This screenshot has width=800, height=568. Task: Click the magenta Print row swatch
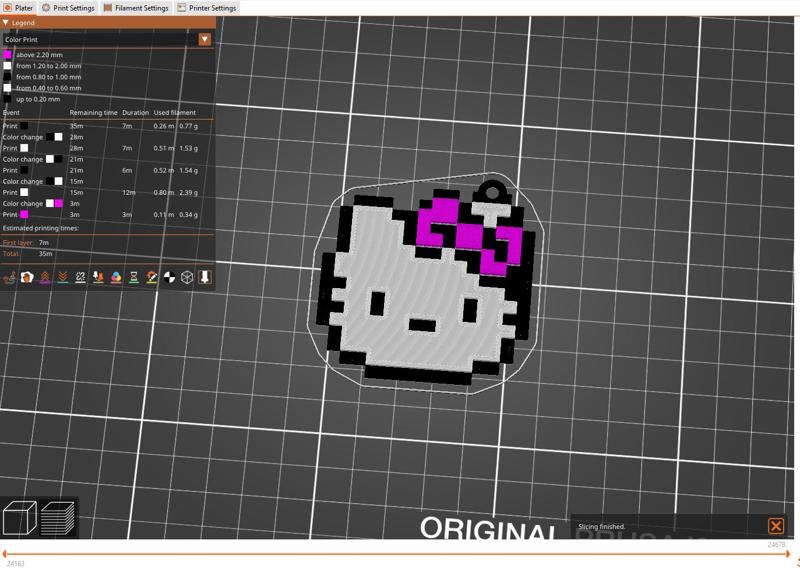[x=24, y=214]
